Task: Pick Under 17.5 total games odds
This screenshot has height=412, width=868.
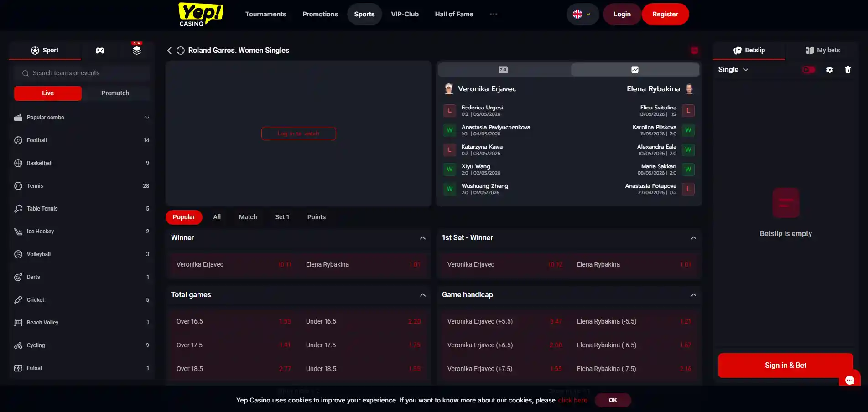Action: point(363,345)
